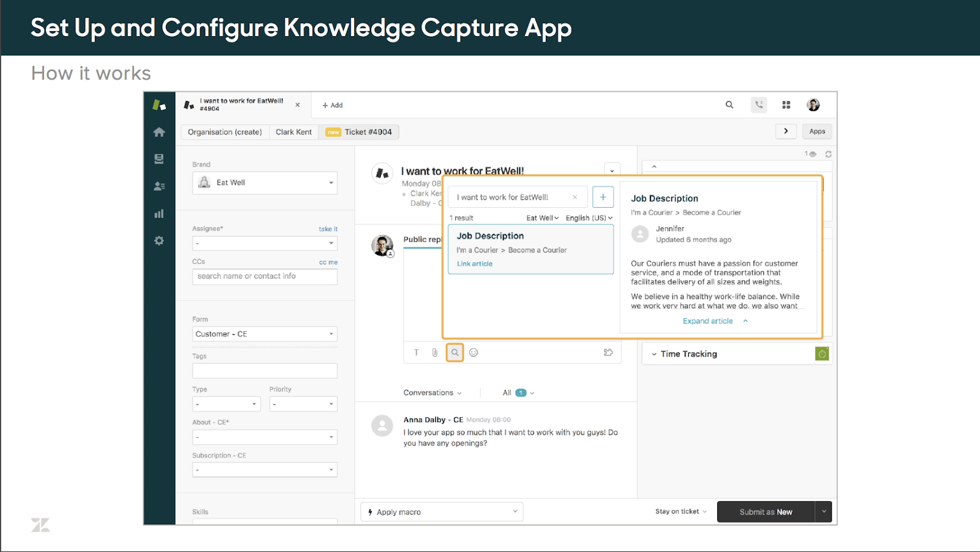The height and width of the screenshot is (552, 980).
Task: Click the search magnifier in top bar
Action: (x=729, y=105)
